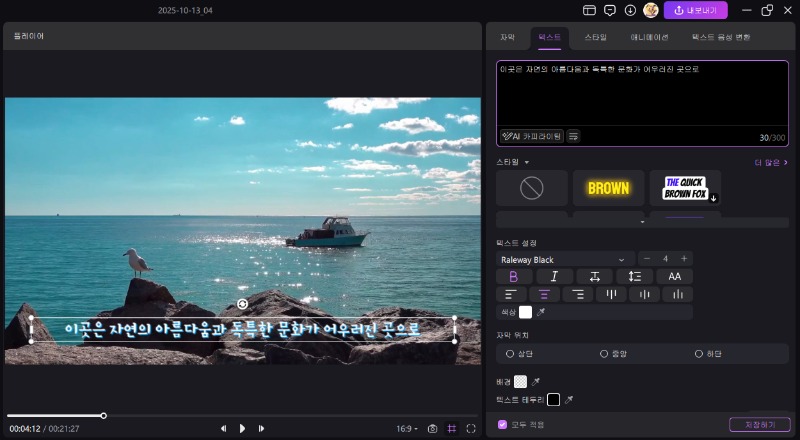Uncheck the 모두 적용 checkbox
Image resolution: width=800 pixels, height=440 pixels.
click(503, 424)
